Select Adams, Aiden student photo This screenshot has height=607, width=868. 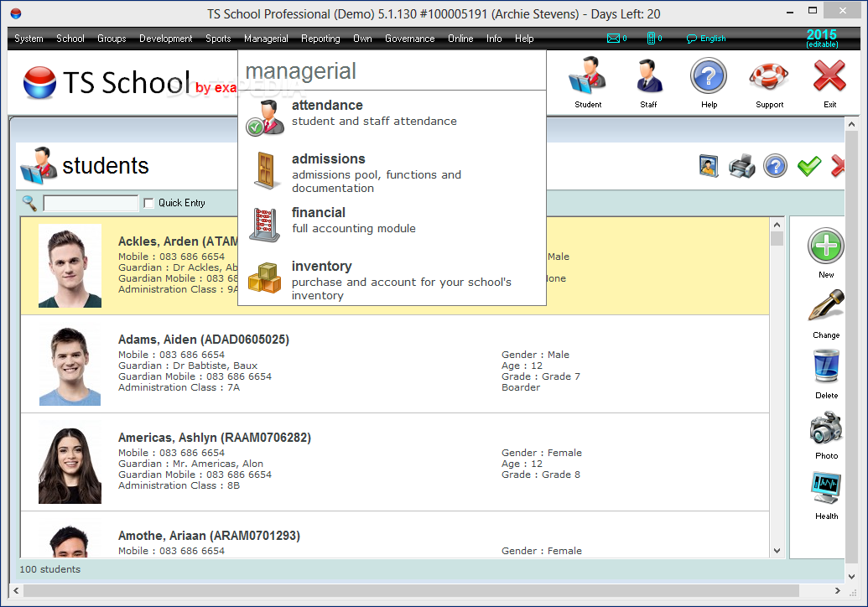tap(70, 366)
